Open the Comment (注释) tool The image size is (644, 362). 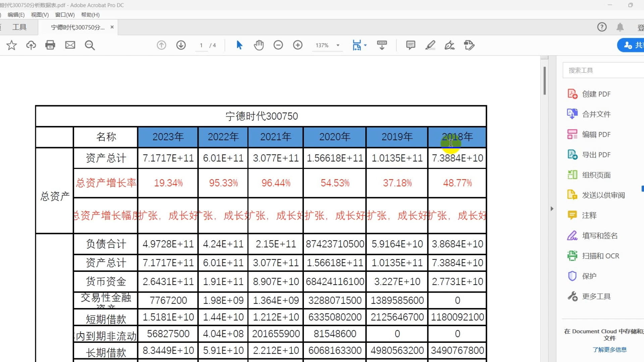[x=582, y=215]
